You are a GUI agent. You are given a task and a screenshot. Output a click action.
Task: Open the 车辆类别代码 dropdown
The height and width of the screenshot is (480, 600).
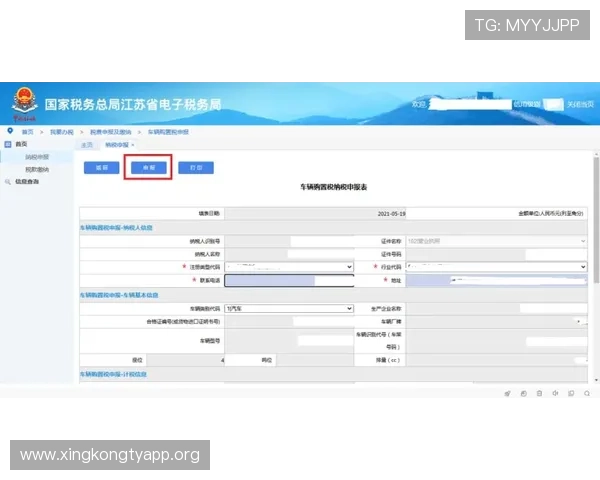tap(289, 309)
